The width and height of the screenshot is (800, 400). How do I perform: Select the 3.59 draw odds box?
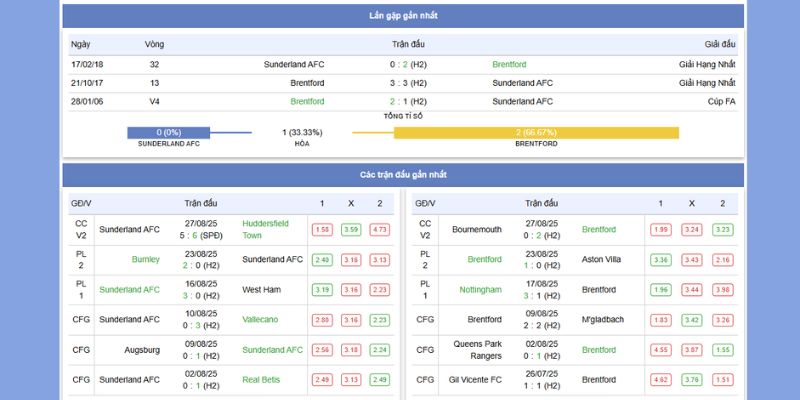(x=351, y=229)
